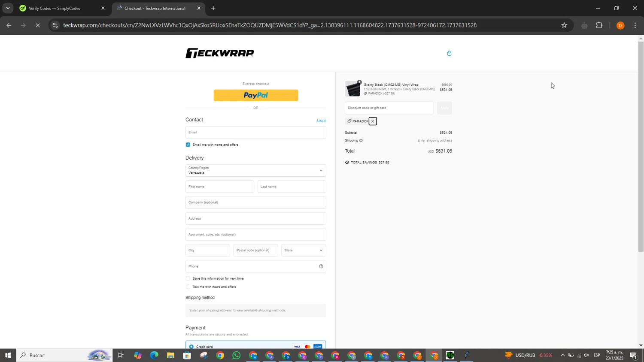Click the Buscar taskbar search box
Image resolution: width=644 pixels, height=362 pixels.
[x=64, y=355]
